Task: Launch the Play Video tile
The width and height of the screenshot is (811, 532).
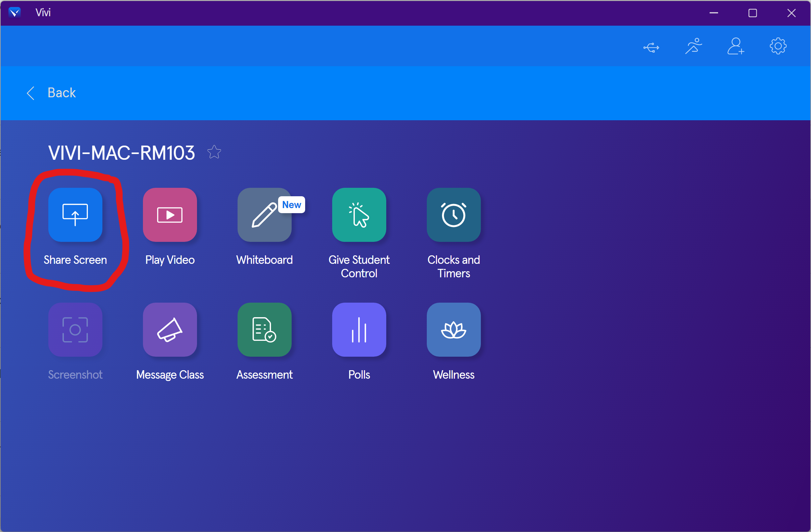Action: [x=170, y=214]
